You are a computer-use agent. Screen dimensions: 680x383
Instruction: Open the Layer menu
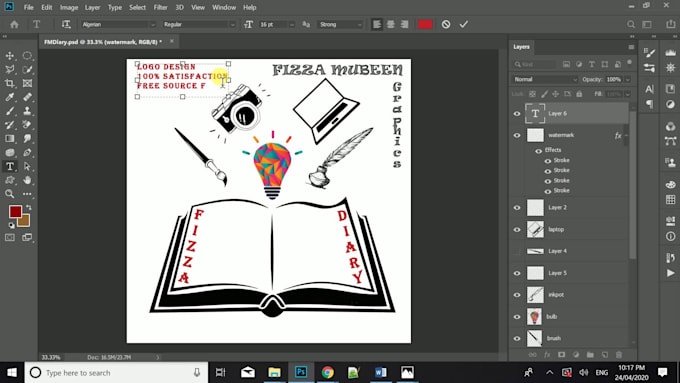click(92, 7)
